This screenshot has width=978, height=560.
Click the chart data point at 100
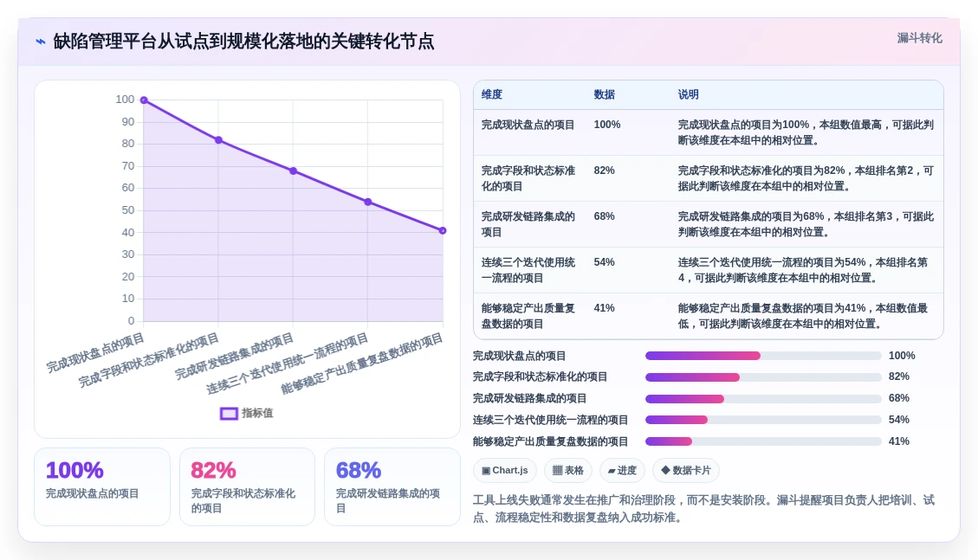[x=144, y=100]
